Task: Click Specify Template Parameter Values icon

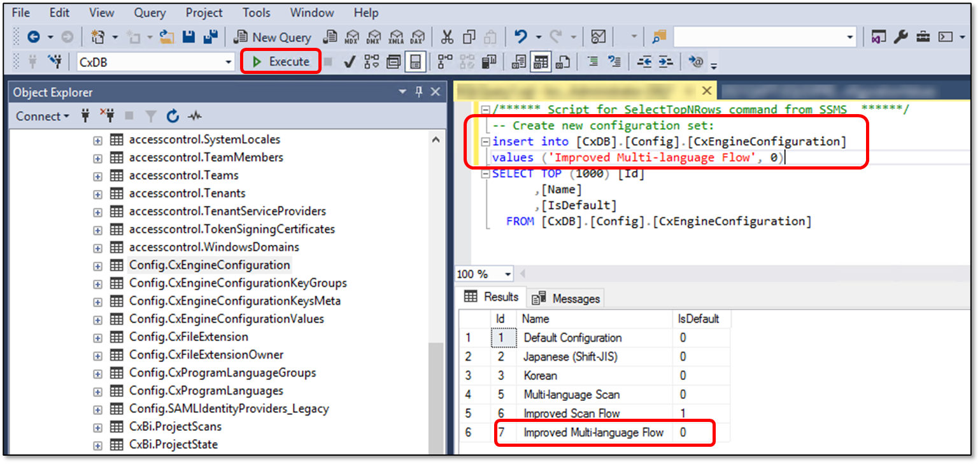Action: point(696,62)
